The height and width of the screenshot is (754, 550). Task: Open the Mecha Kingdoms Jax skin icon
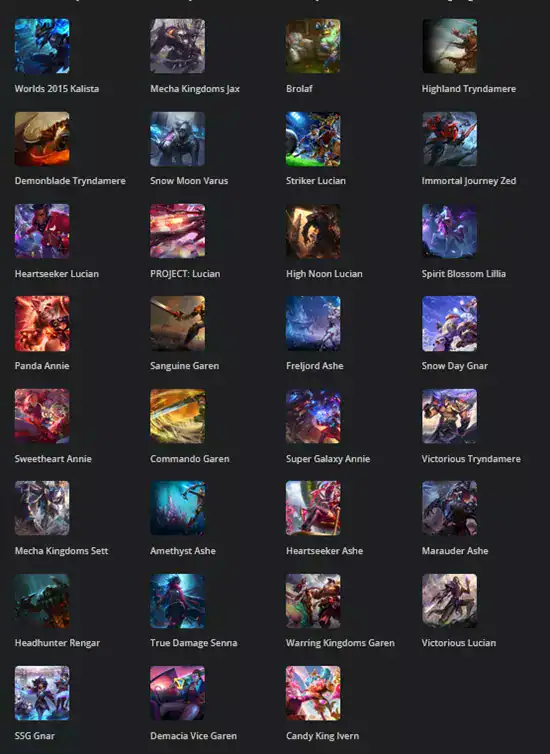click(x=177, y=46)
